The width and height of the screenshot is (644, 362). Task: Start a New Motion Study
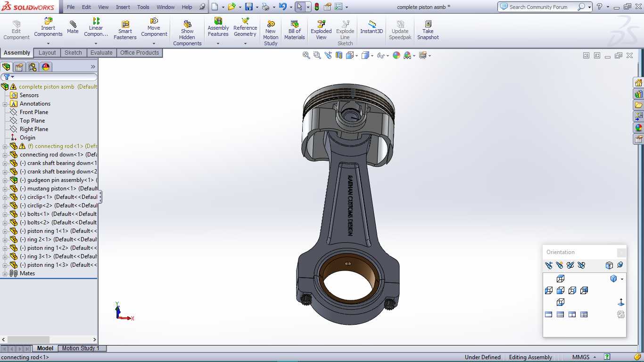click(x=271, y=33)
